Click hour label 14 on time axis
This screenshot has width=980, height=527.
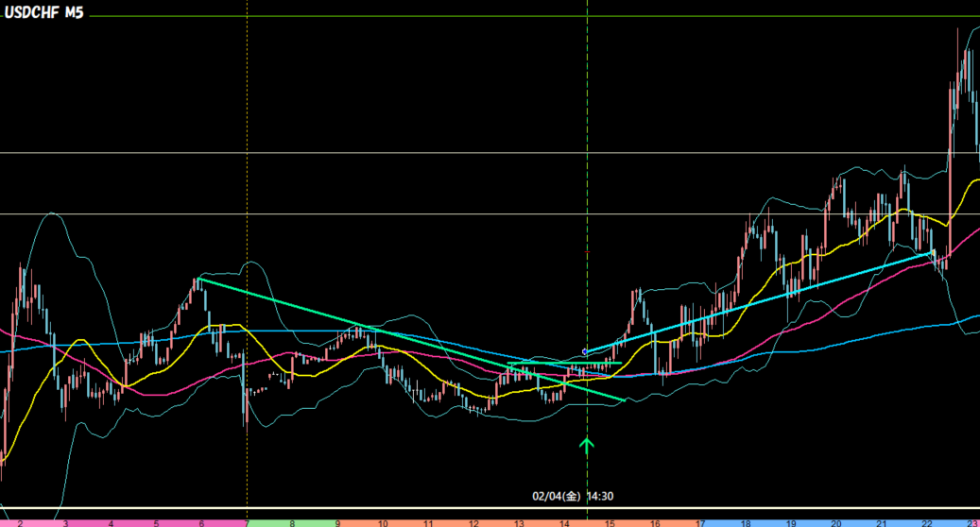[x=564, y=523]
